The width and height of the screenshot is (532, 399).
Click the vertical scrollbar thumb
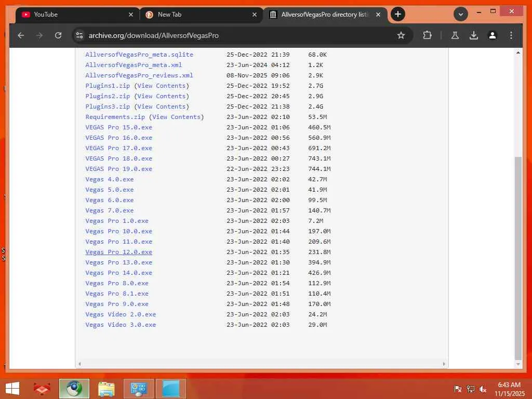(518, 258)
